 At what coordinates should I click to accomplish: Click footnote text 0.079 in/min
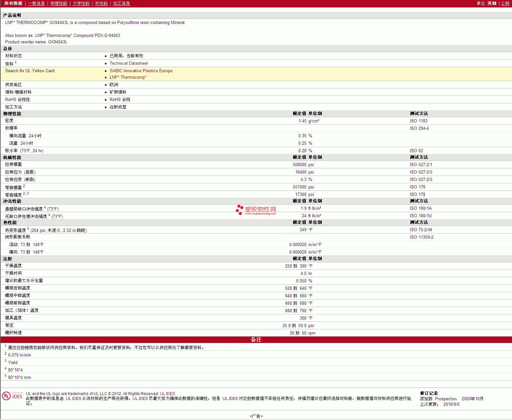[x=19, y=355]
